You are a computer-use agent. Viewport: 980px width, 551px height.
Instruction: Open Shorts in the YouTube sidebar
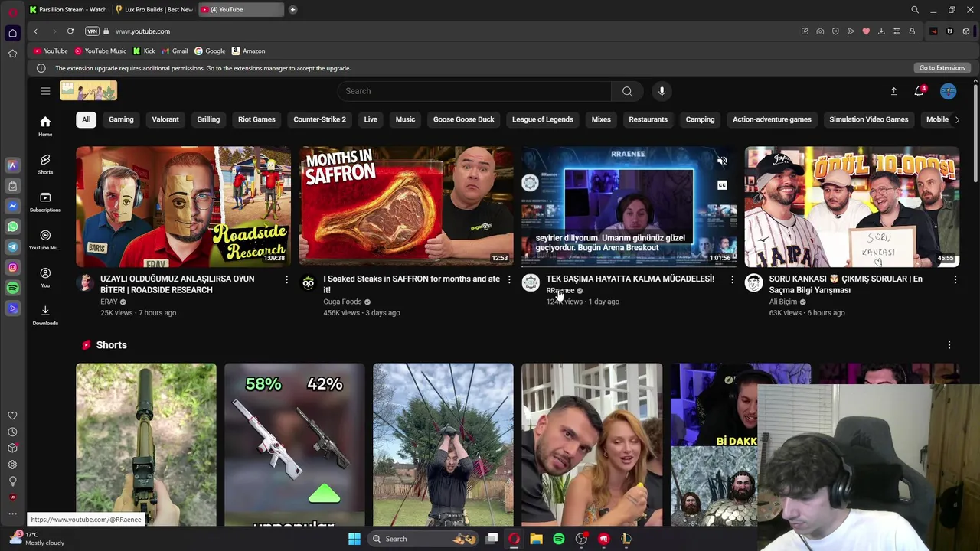coord(45,164)
